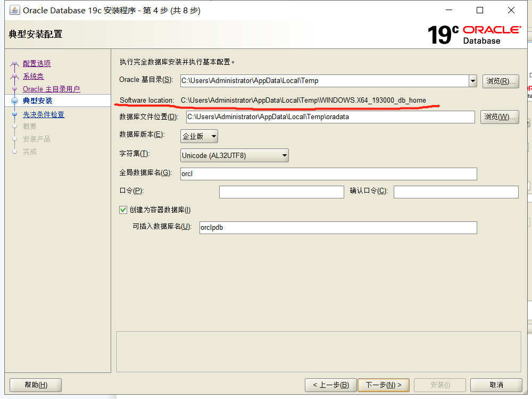Screen dimensions: 532x399
Task: Click the 帮助 button
Action: click(35, 385)
